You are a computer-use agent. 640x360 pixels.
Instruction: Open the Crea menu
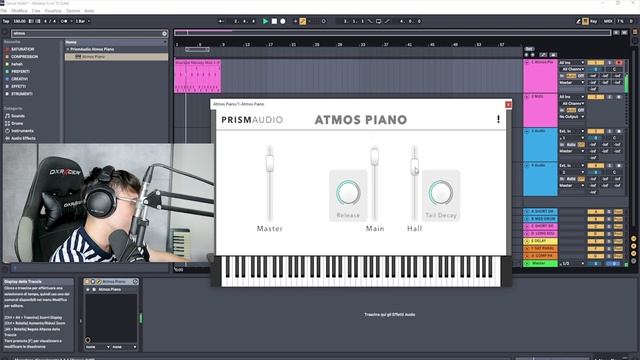pos(36,11)
